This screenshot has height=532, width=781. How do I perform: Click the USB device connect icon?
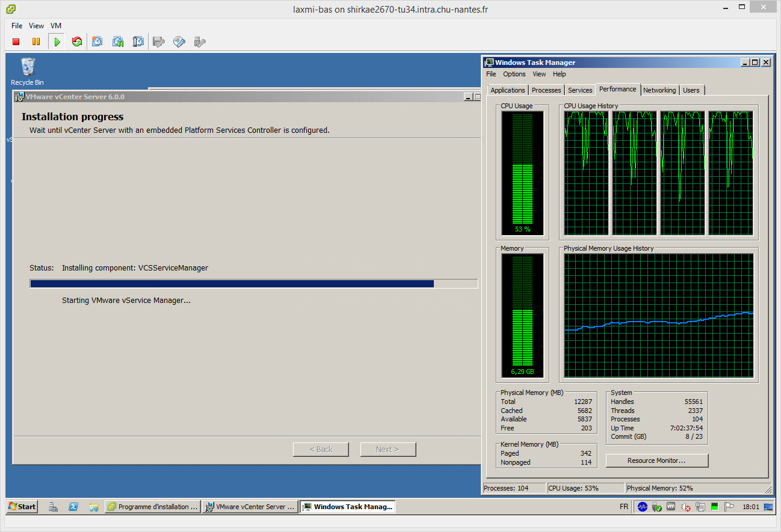[200, 41]
